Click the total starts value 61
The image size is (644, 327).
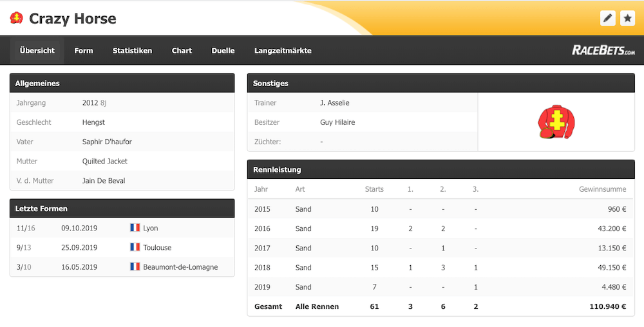(374, 306)
